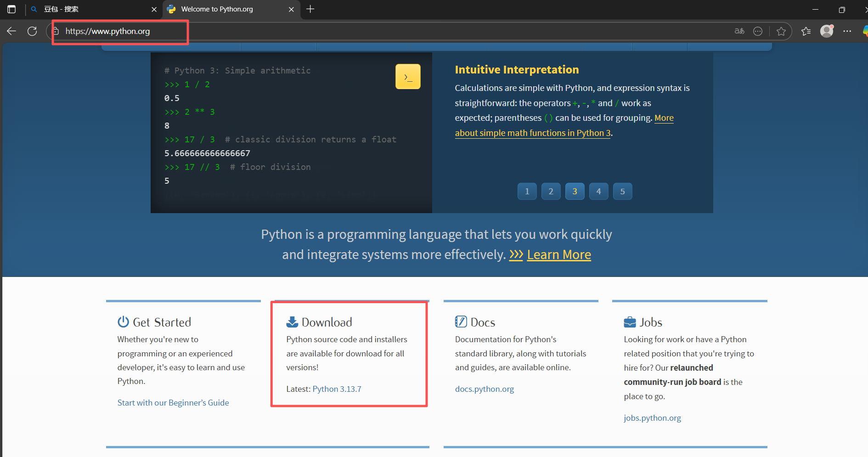
Task: Launch the interactive shell yellow button
Action: coord(408,77)
